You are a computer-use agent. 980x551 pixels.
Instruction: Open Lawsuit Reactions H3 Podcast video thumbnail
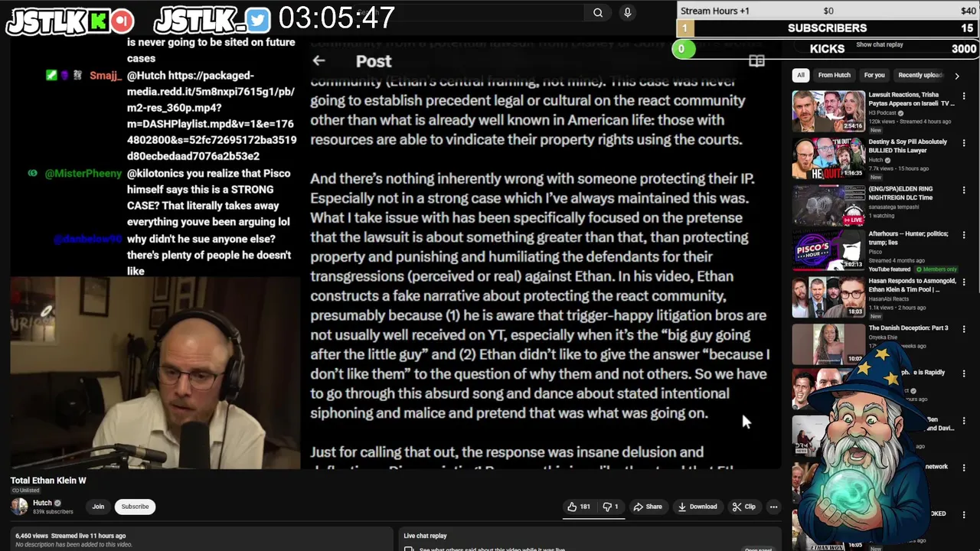coord(828,112)
